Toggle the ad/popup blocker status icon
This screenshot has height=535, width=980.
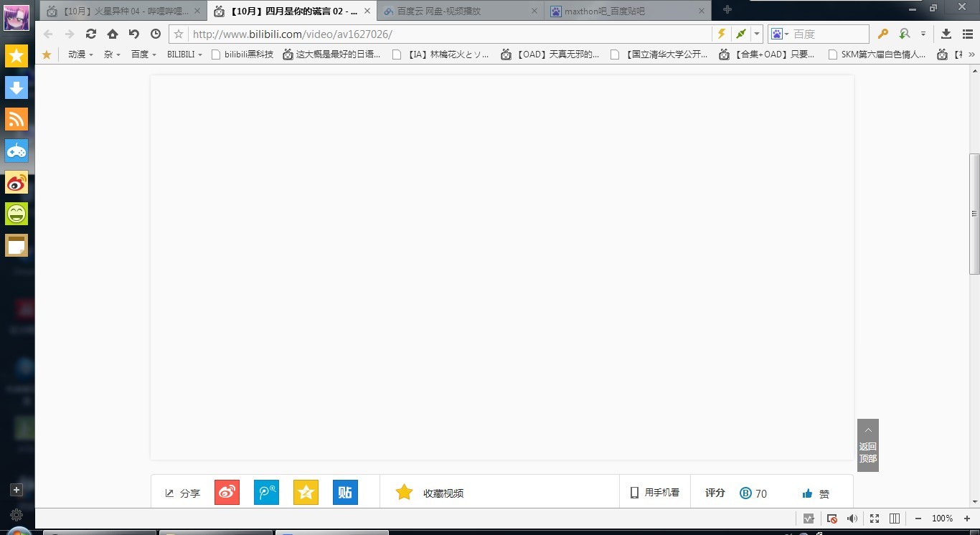831,519
